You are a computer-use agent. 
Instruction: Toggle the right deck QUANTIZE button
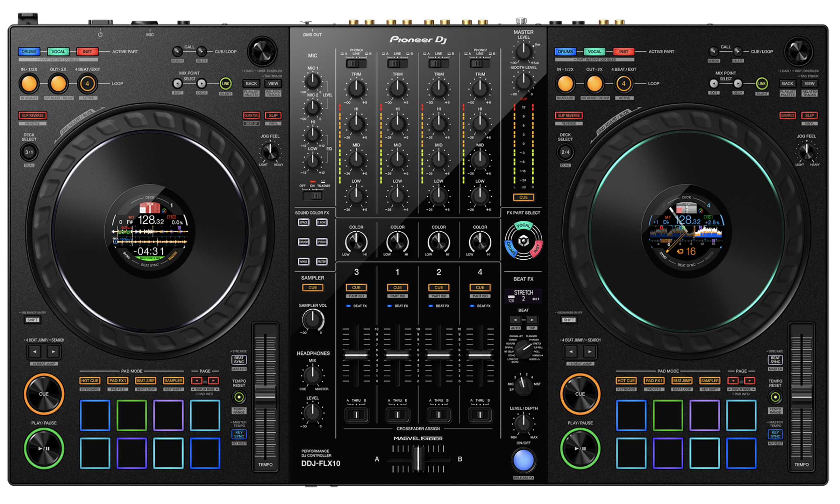pyautogui.click(x=788, y=116)
